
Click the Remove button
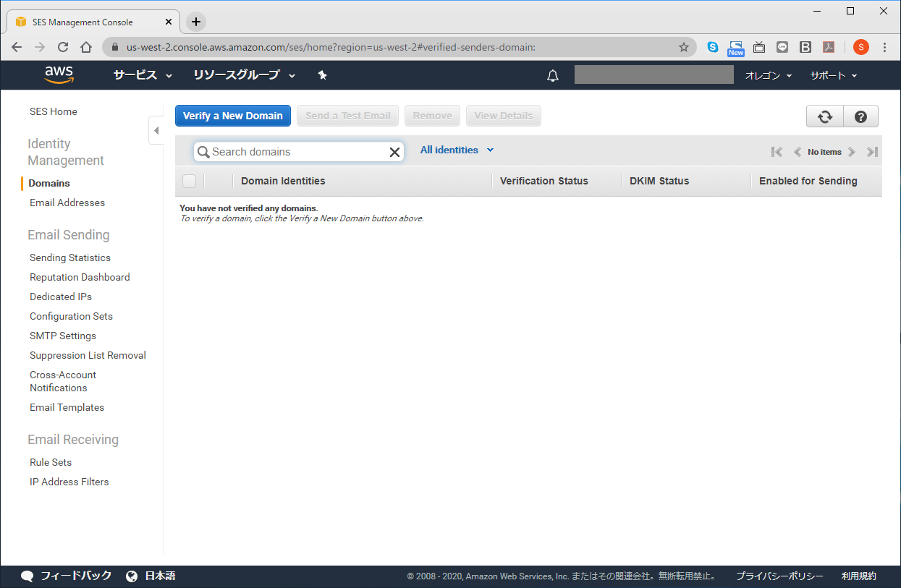(x=433, y=116)
